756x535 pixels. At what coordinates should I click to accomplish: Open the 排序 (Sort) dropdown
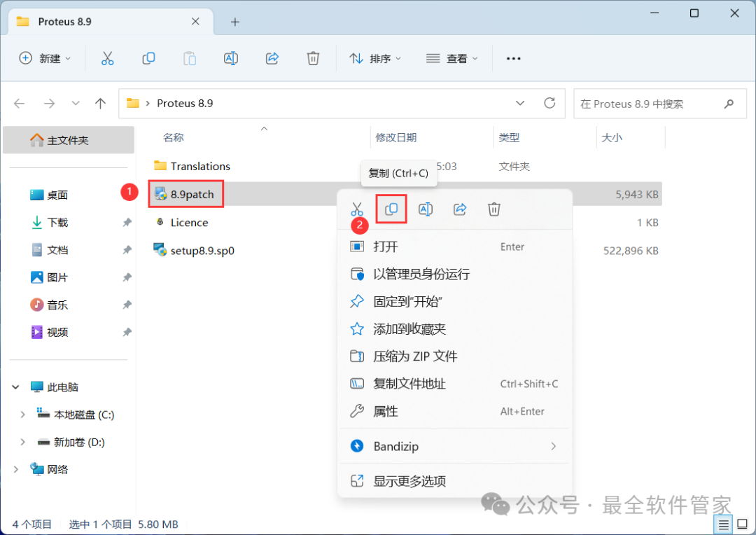pyautogui.click(x=375, y=58)
